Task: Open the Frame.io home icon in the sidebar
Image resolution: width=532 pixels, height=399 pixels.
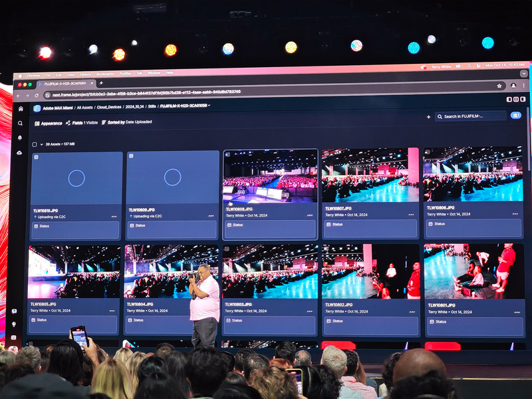Action: click(x=21, y=109)
